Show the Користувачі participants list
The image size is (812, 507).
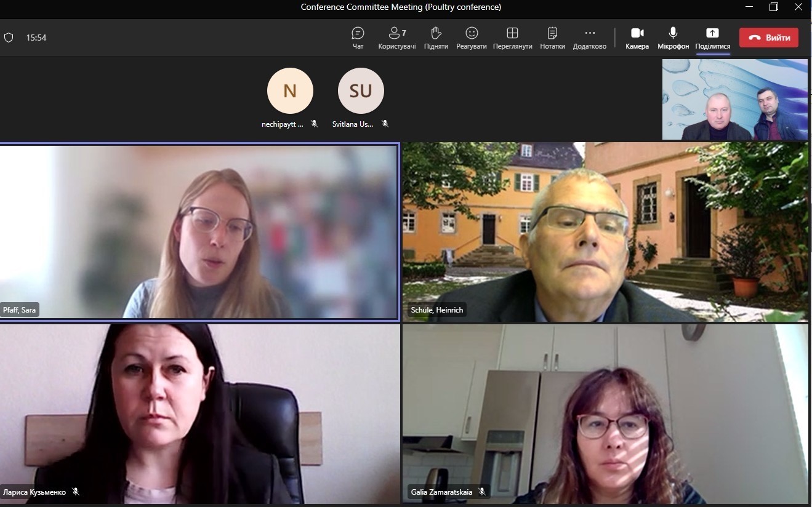pos(397,38)
